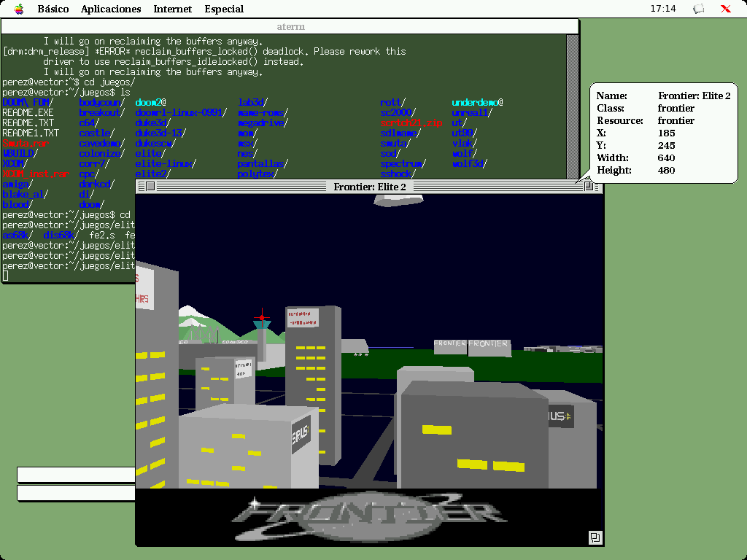Click the vlak/ directory entry
Image resolution: width=747 pixels, height=560 pixels.
(465, 143)
